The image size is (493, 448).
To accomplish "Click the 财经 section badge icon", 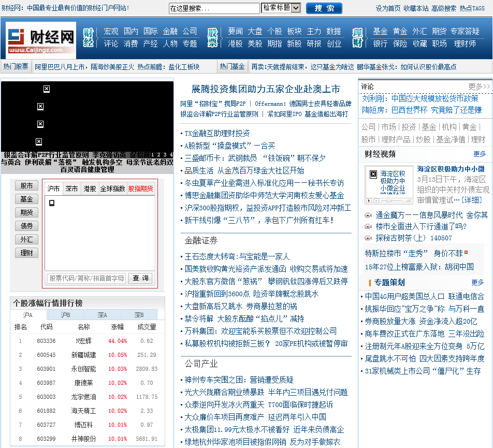I will coord(89,38).
